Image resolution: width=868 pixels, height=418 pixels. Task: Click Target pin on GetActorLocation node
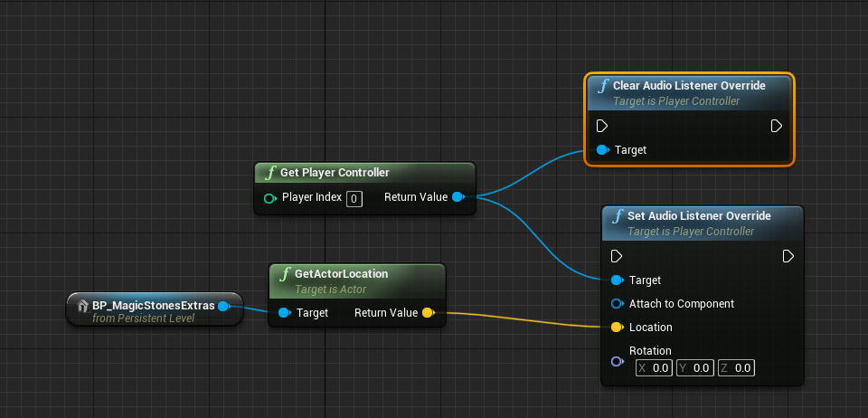(x=285, y=313)
